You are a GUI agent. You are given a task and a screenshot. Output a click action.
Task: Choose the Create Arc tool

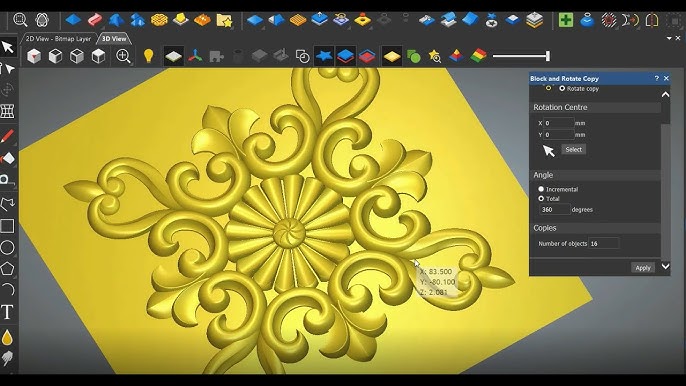(7, 289)
